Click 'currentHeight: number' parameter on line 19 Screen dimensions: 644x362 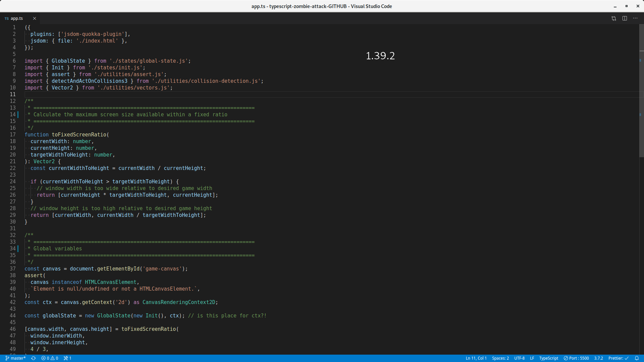(x=62, y=148)
